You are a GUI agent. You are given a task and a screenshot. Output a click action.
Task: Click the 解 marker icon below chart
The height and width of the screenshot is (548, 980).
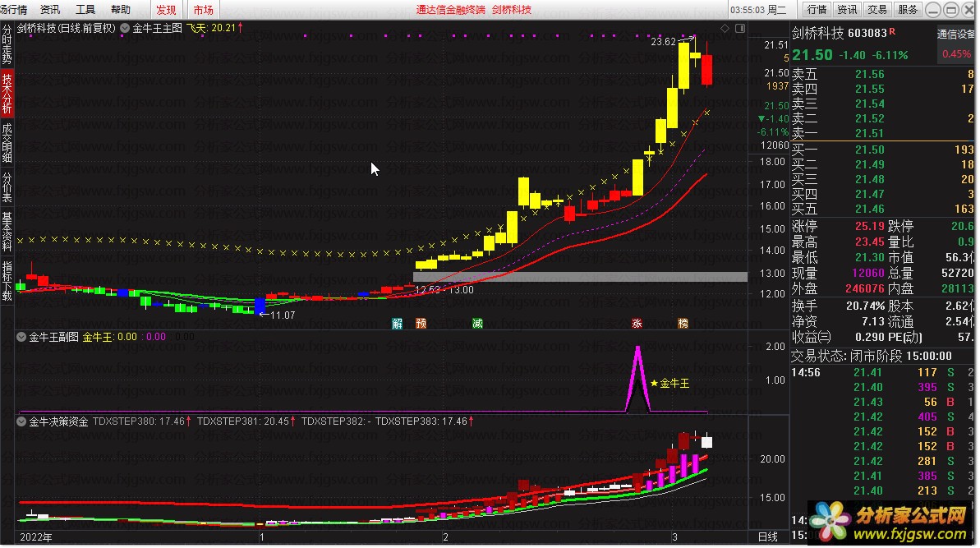pos(397,323)
